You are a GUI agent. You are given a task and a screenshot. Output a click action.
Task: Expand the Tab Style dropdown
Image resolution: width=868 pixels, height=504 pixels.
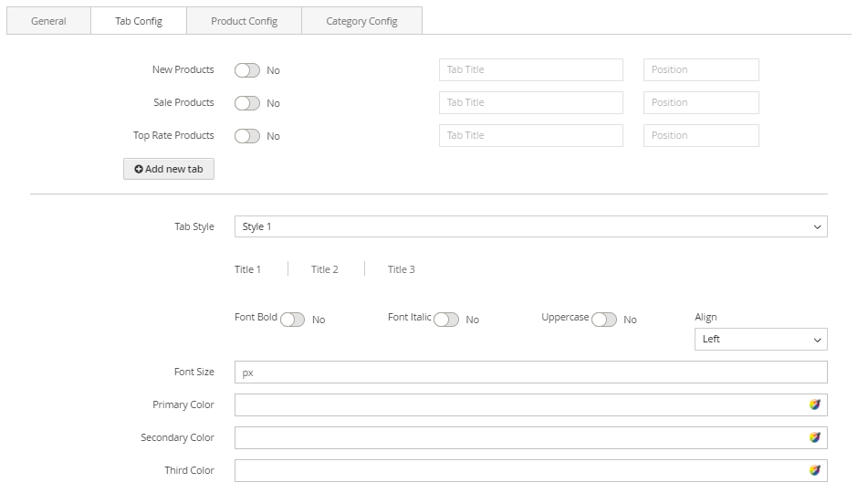coord(530,226)
